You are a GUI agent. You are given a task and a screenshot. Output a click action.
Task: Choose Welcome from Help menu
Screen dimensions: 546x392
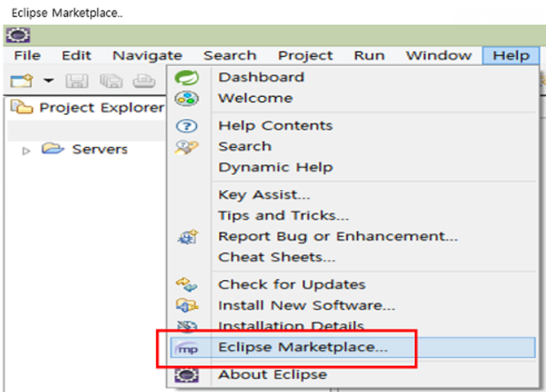pos(353,98)
